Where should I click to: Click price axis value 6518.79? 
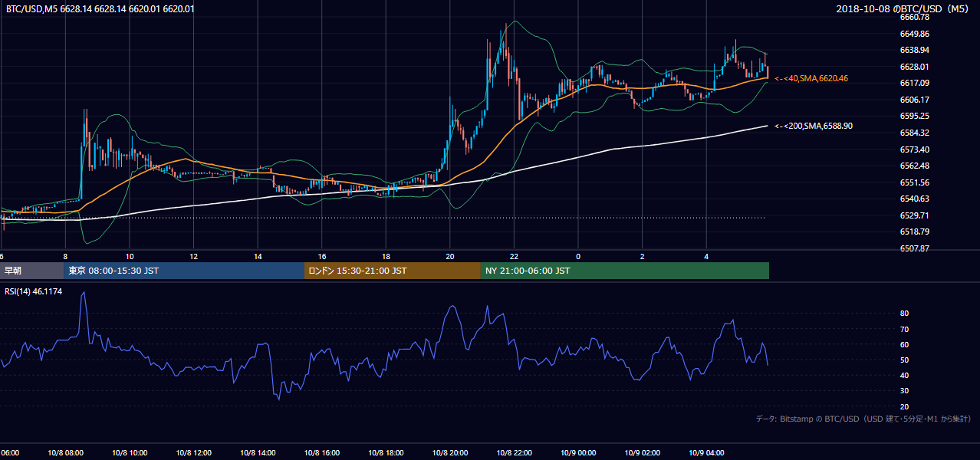[915, 232]
